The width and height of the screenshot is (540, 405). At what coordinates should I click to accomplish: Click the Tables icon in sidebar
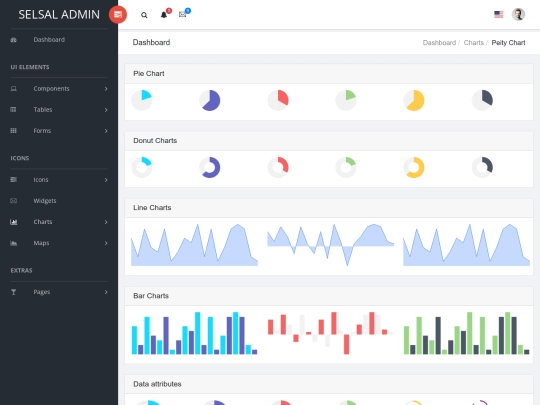[x=13, y=110]
